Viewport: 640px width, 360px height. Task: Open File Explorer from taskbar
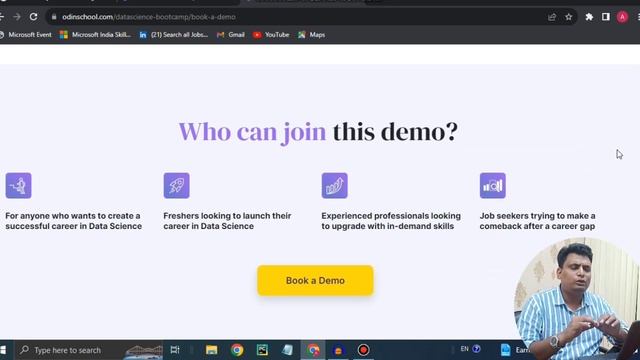[x=211, y=350]
